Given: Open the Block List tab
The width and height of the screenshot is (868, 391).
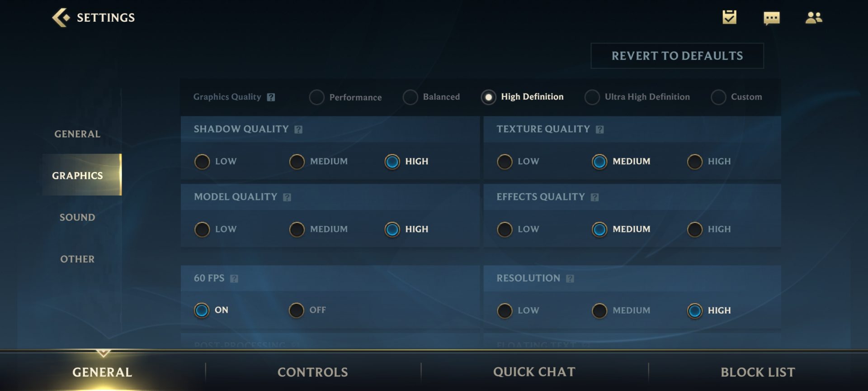Looking at the screenshot, I should pyautogui.click(x=758, y=372).
